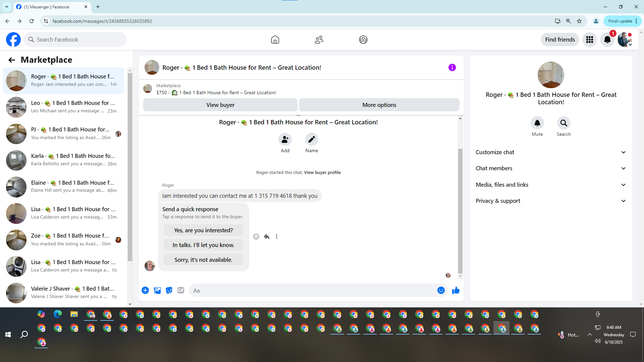
Task: Click the browser address bar URL
Action: click(102, 21)
